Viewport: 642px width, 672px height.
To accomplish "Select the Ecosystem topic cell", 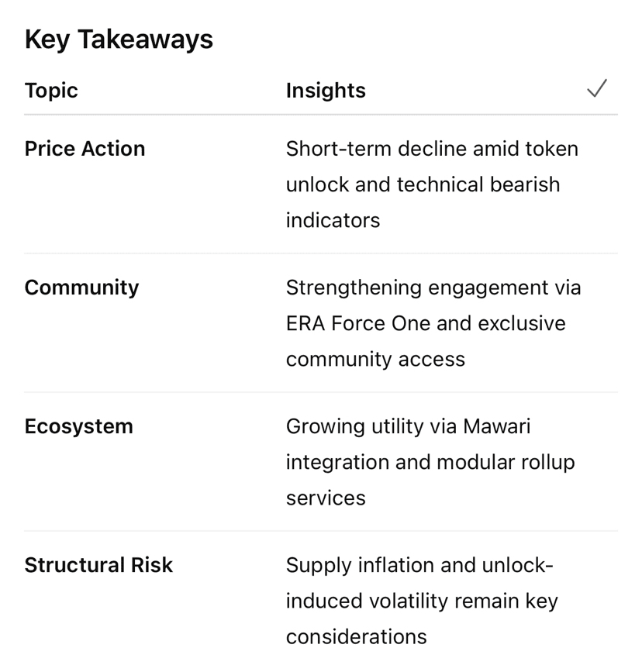I will click(x=79, y=426).
